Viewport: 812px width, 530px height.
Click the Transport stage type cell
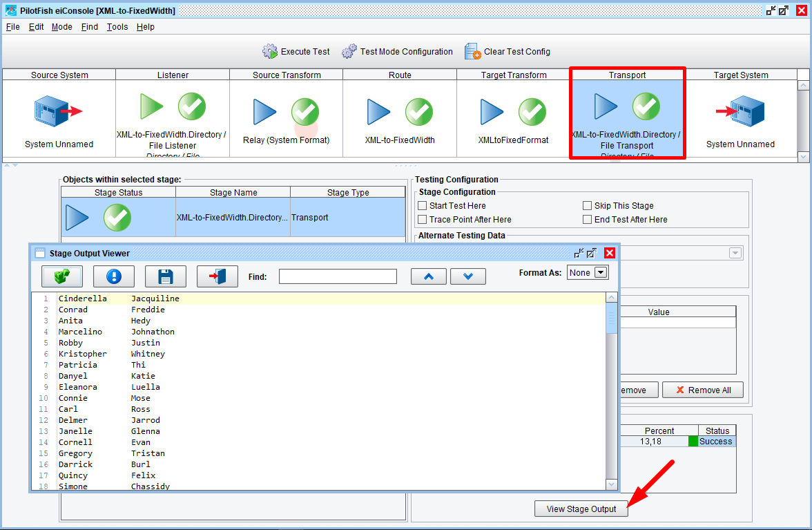point(347,218)
